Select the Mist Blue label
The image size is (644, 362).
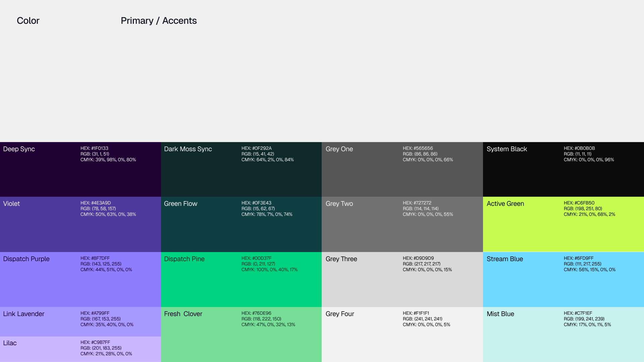tap(500, 314)
